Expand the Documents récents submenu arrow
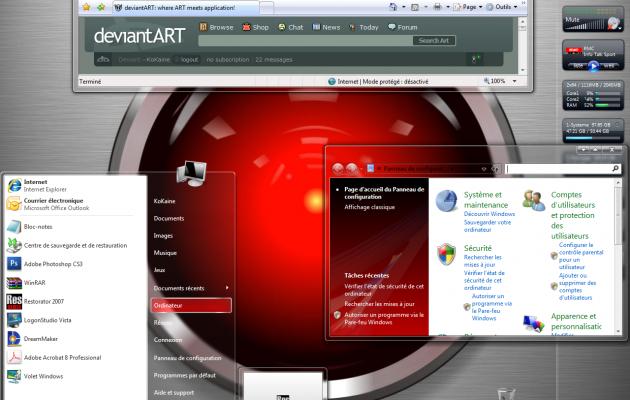This screenshot has height=400, width=630. (x=227, y=288)
